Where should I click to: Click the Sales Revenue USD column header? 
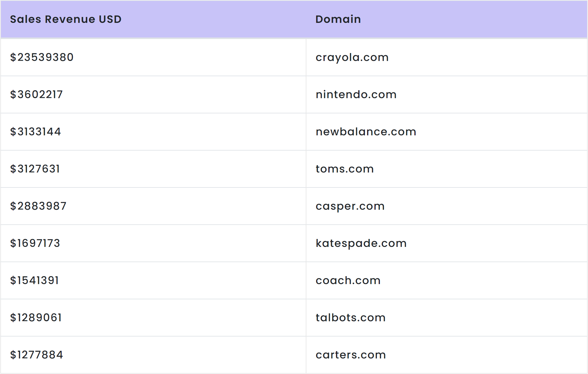pyautogui.click(x=66, y=19)
